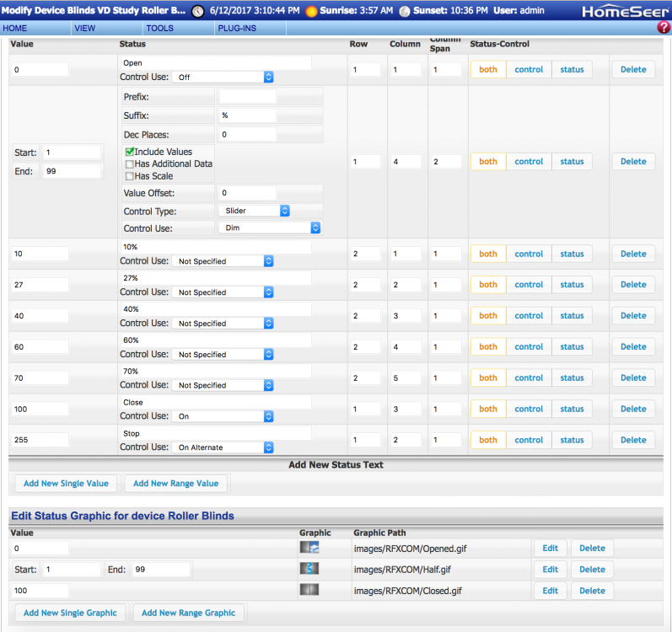Image resolution: width=672 pixels, height=632 pixels.
Task: Click the sunset moon icon
Action: 404,12
